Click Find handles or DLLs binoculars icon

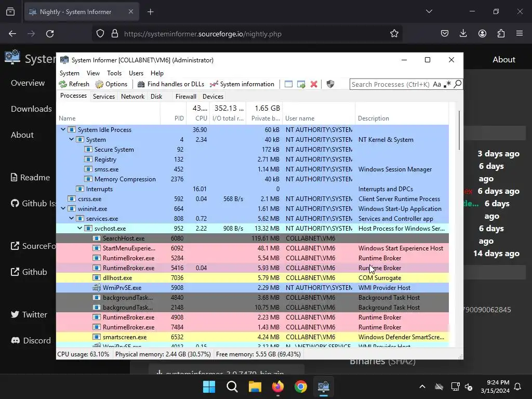tap(141, 84)
